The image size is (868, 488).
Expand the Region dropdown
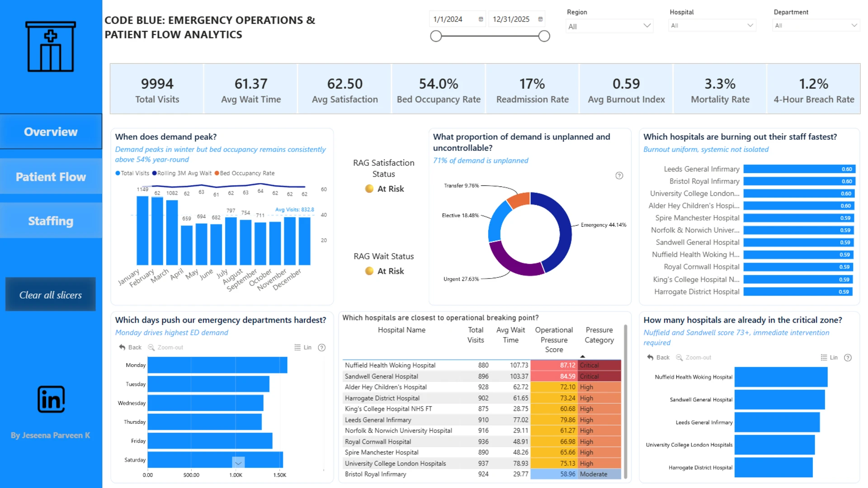tap(609, 26)
